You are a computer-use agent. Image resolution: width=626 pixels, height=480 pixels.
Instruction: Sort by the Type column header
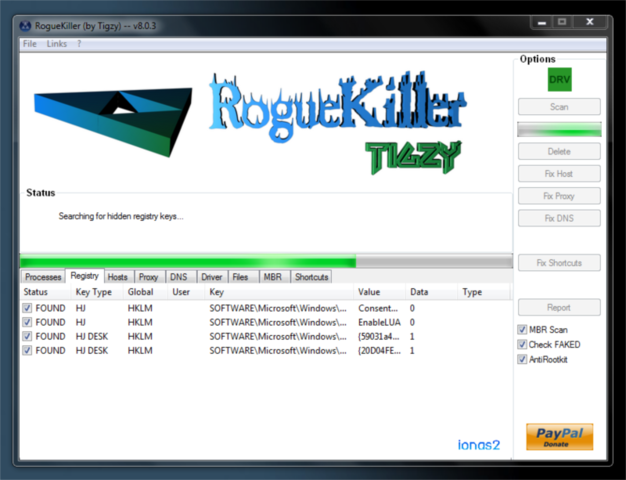pos(483,292)
